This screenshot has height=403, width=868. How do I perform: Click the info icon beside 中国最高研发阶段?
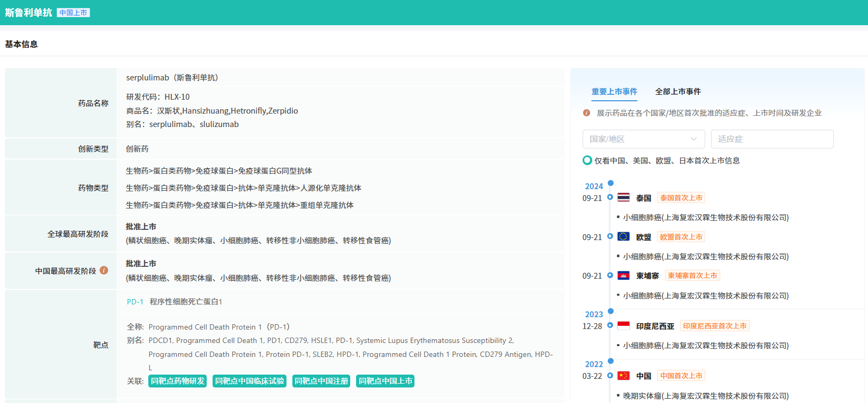click(104, 271)
